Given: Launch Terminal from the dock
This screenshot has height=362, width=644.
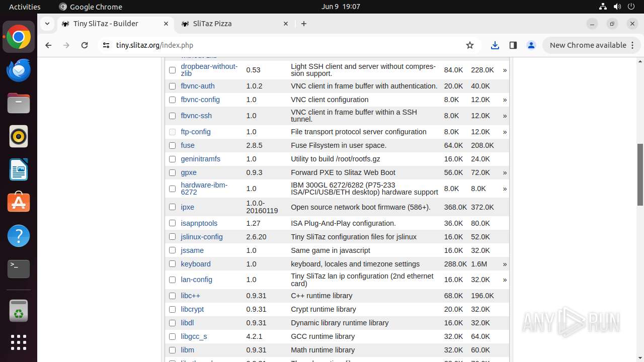Looking at the screenshot, I should 19,269.
